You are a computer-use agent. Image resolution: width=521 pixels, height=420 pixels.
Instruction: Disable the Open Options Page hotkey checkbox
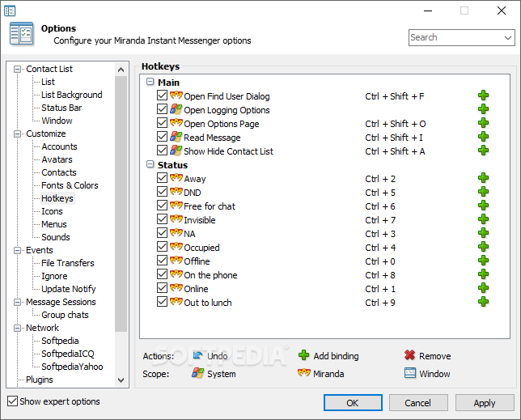click(162, 123)
